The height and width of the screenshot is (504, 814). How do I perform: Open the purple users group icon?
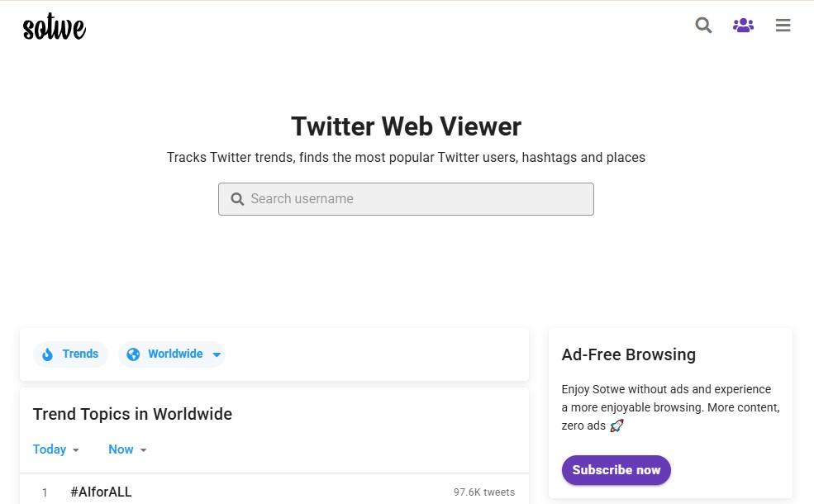pyautogui.click(x=744, y=25)
